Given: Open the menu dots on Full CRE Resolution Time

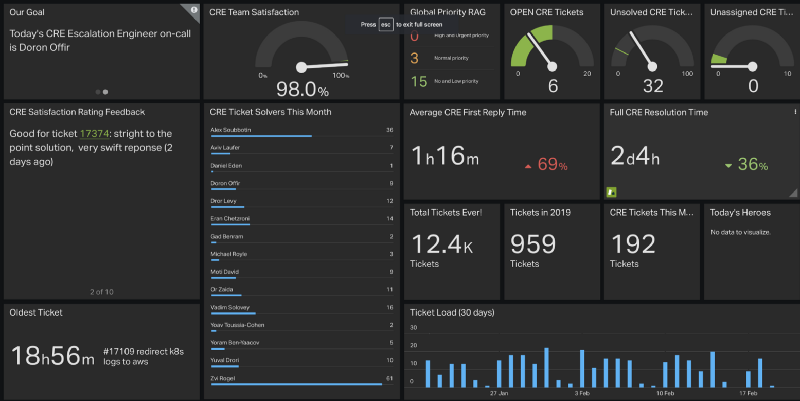Looking at the screenshot, I should coord(795,112).
